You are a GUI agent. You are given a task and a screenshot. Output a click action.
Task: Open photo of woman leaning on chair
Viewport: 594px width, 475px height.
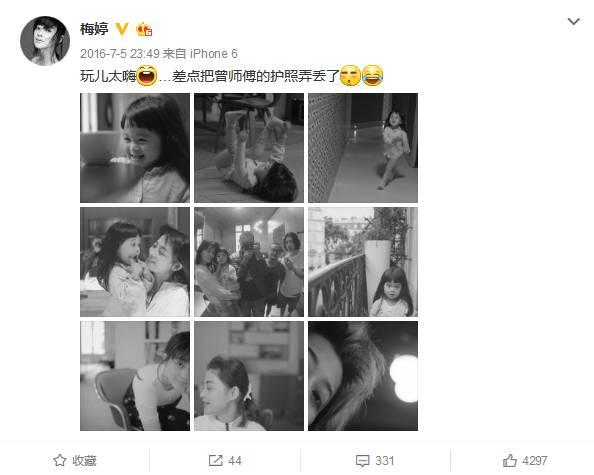coord(135,376)
